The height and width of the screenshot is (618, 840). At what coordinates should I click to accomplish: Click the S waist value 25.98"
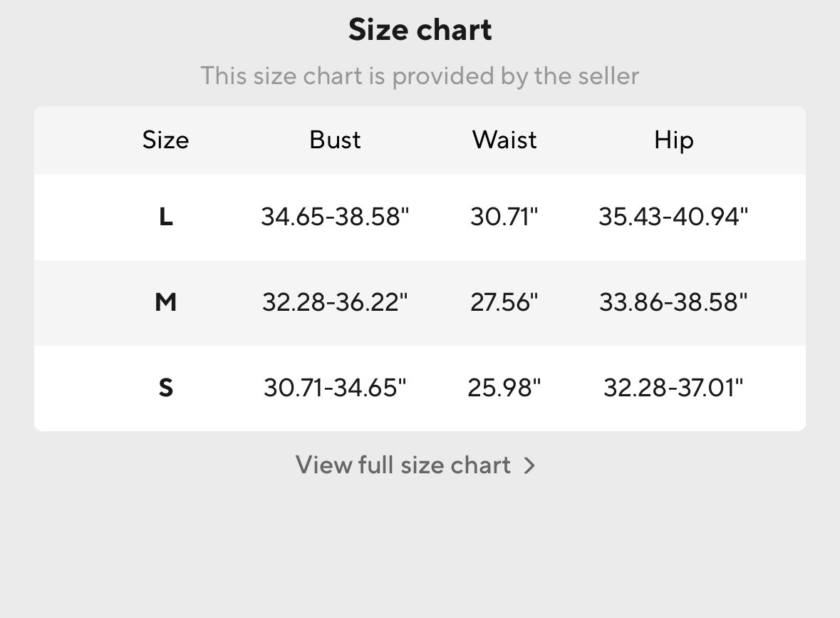pyautogui.click(x=504, y=388)
